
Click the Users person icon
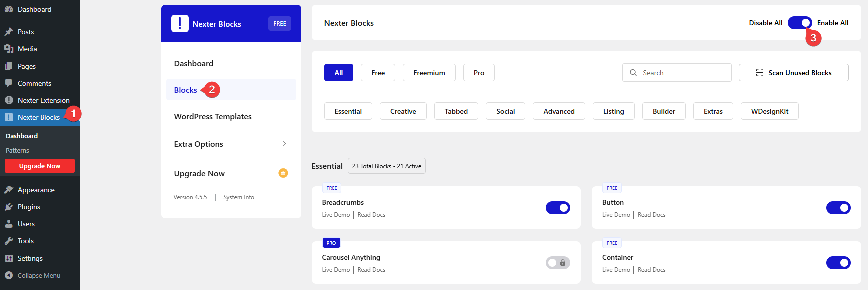(x=9, y=224)
